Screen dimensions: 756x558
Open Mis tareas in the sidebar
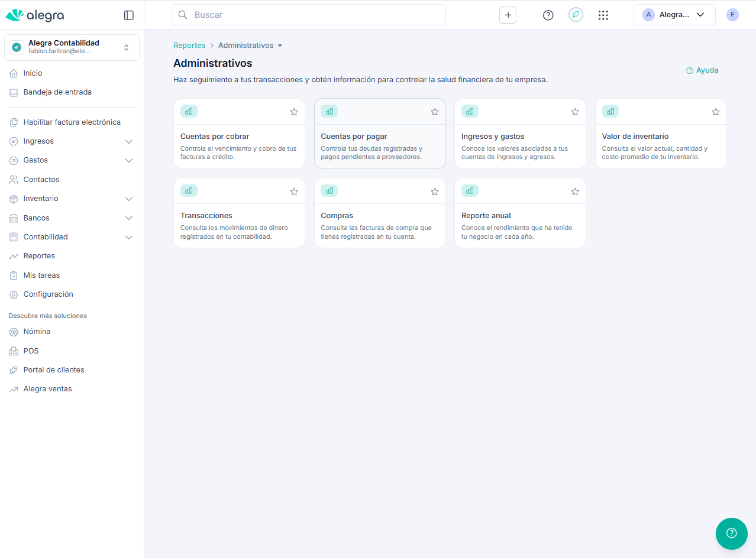[41, 275]
